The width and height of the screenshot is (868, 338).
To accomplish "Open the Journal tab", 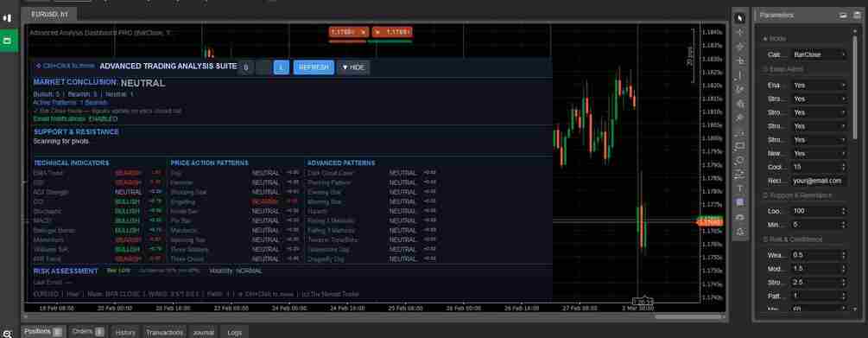I will 203,333.
